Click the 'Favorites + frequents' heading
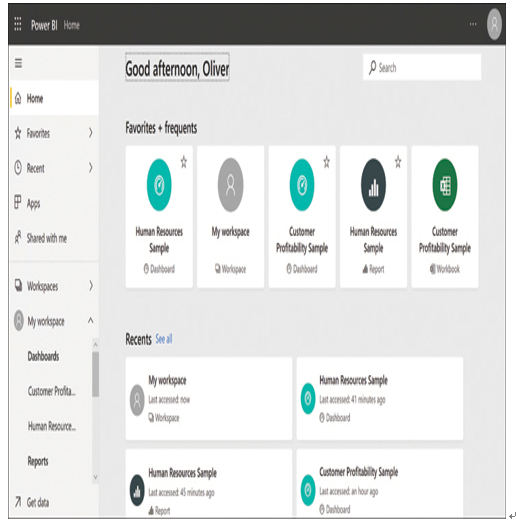 (161, 128)
